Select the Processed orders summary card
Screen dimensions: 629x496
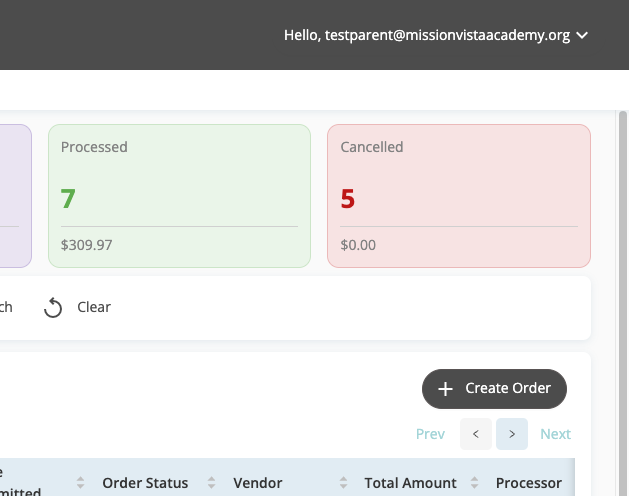(x=179, y=196)
